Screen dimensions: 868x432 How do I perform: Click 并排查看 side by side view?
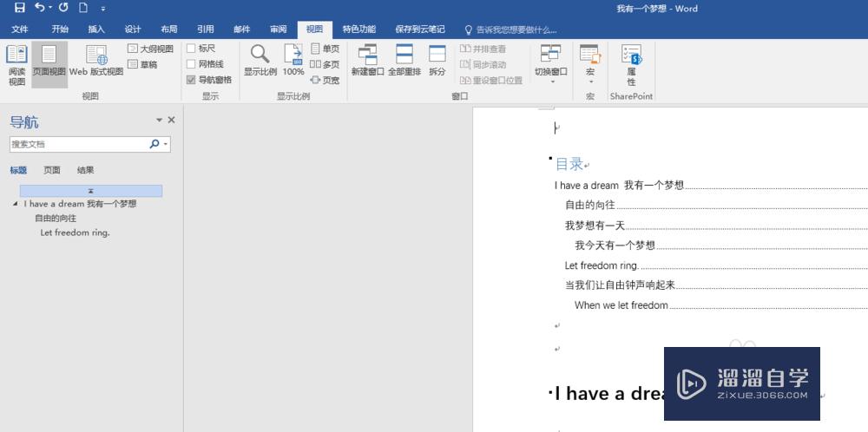coord(483,49)
